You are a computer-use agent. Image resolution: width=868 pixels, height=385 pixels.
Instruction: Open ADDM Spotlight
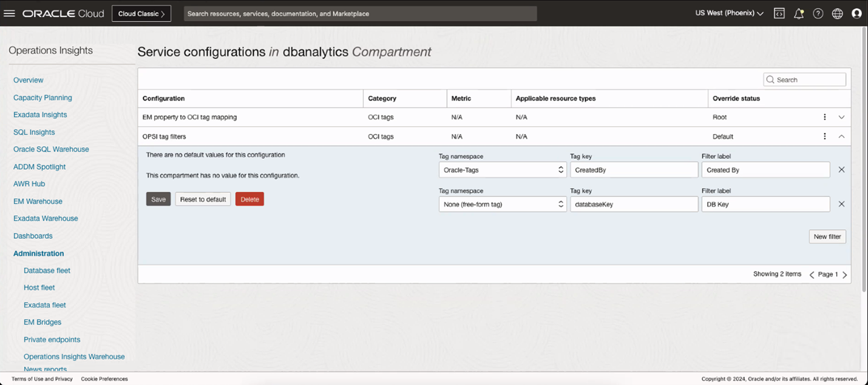tap(39, 167)
